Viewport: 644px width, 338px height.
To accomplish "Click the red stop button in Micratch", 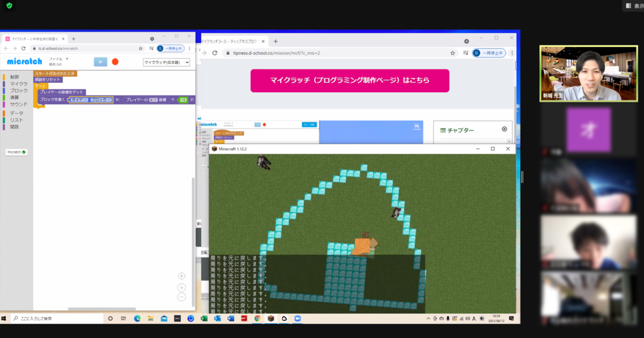I will (x=115, y=62).
